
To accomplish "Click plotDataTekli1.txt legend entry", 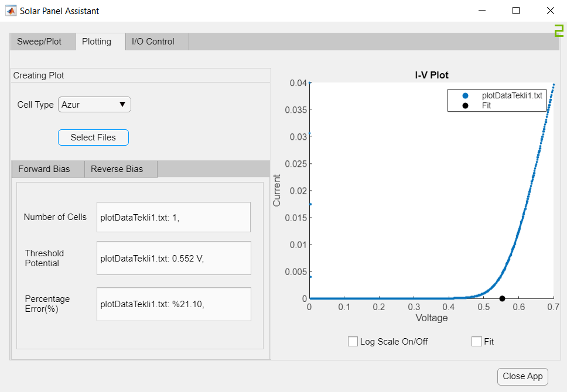I will (512, 95).
